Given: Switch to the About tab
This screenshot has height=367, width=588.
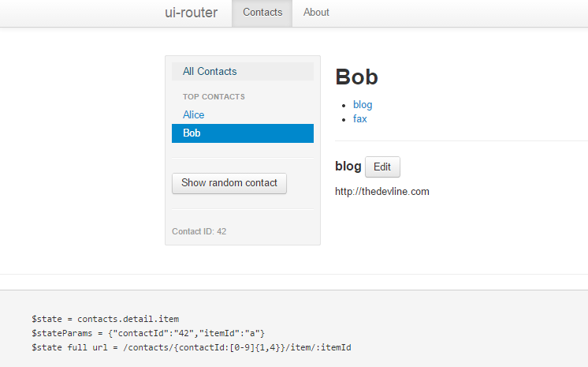Looking at the screenshot, I should point(316,13).
